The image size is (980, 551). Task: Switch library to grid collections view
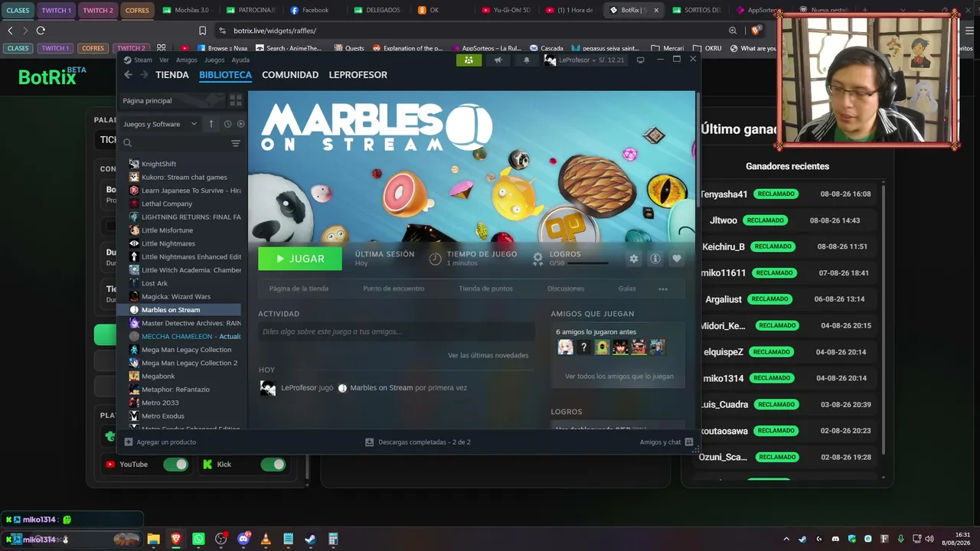(x=236, y=100)
